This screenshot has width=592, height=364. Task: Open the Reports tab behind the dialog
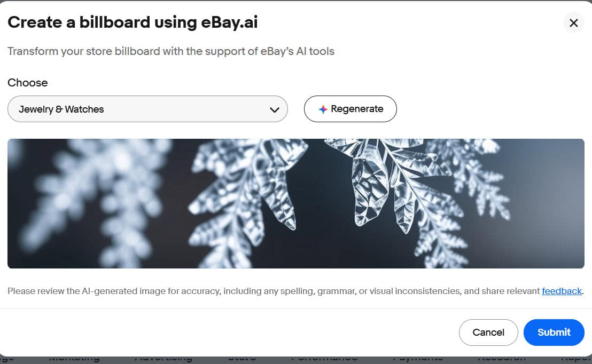[576, 359]
